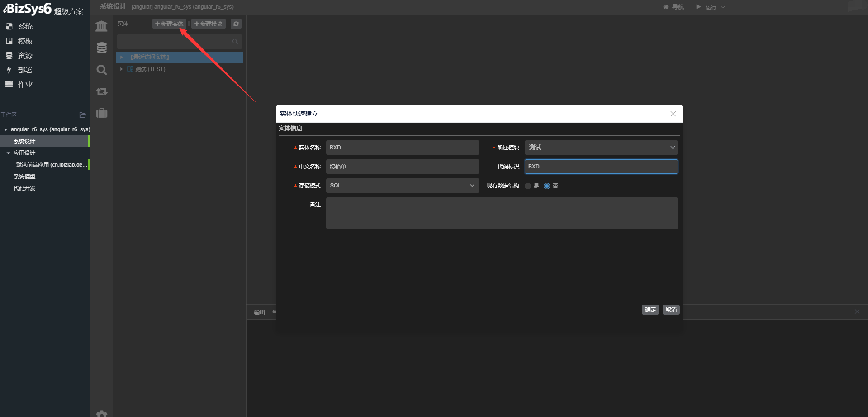Open the magnifier search icon in vertical toolbar

(102, 70)
